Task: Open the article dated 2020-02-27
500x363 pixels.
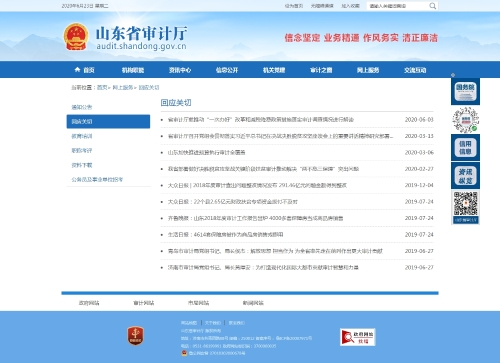Action: click(x=263, y=169)
